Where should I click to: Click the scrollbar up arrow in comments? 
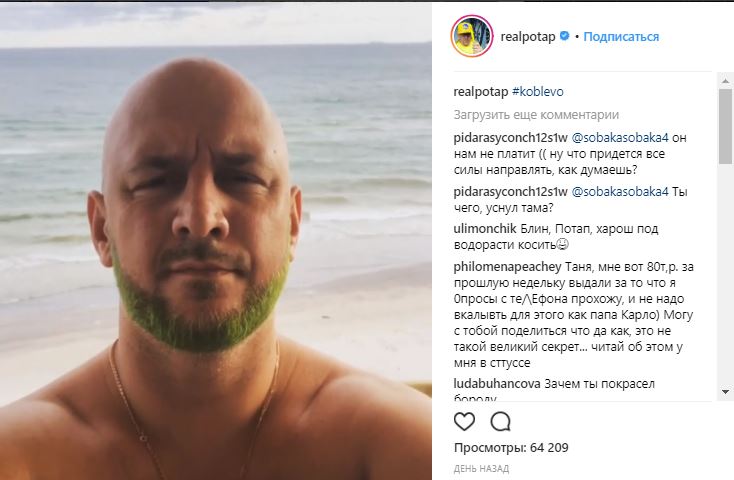click(726, 81)
